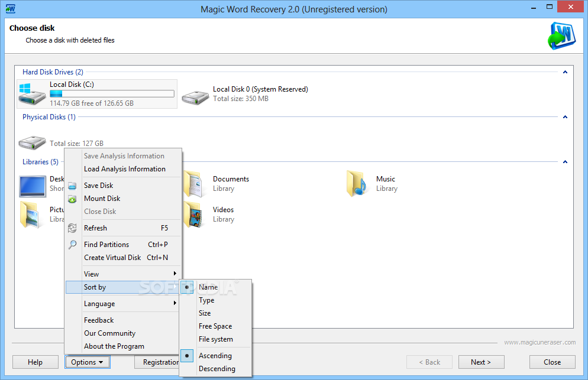This screenshot has height=380, width=588.
Task: Select Local Disk 0 System Reserved drive icon
Action: point(195,98)
